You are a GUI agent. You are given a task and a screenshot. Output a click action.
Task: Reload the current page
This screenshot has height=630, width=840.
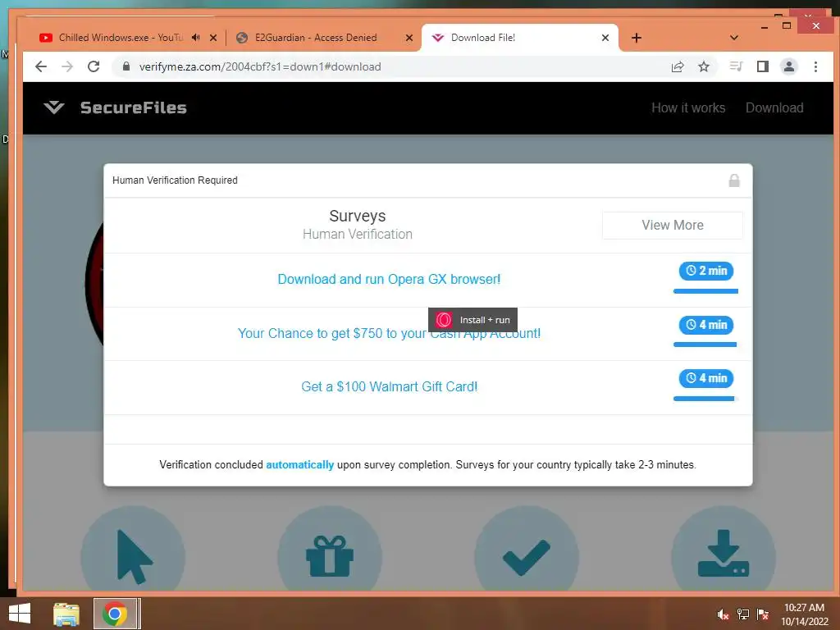[94, 66]
